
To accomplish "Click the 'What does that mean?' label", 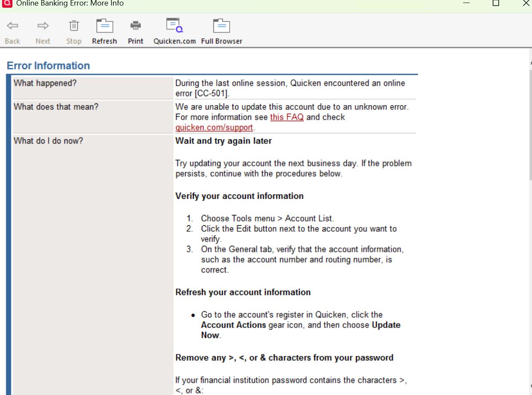I will point(56,107).
